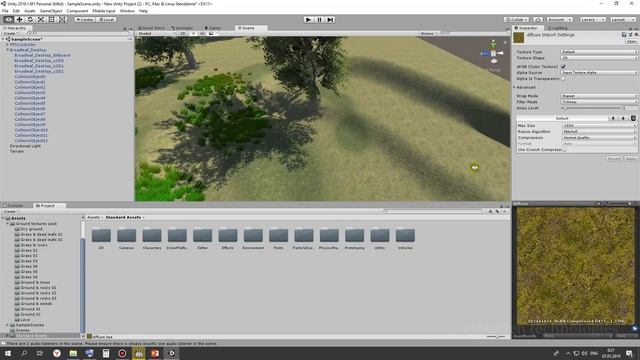Open the Shaded draw mode dropdown

[x=157, y=33]
